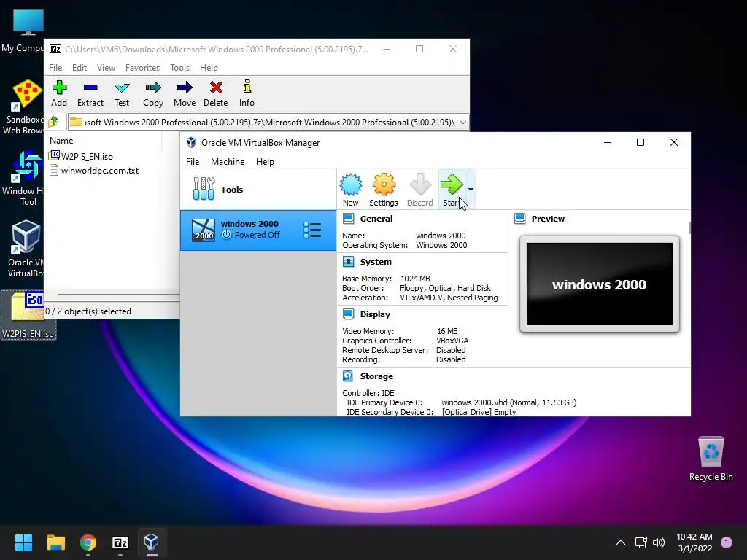The image size is (747, 560).
Task: Click the network tray icon
Action: click(640, 542)
